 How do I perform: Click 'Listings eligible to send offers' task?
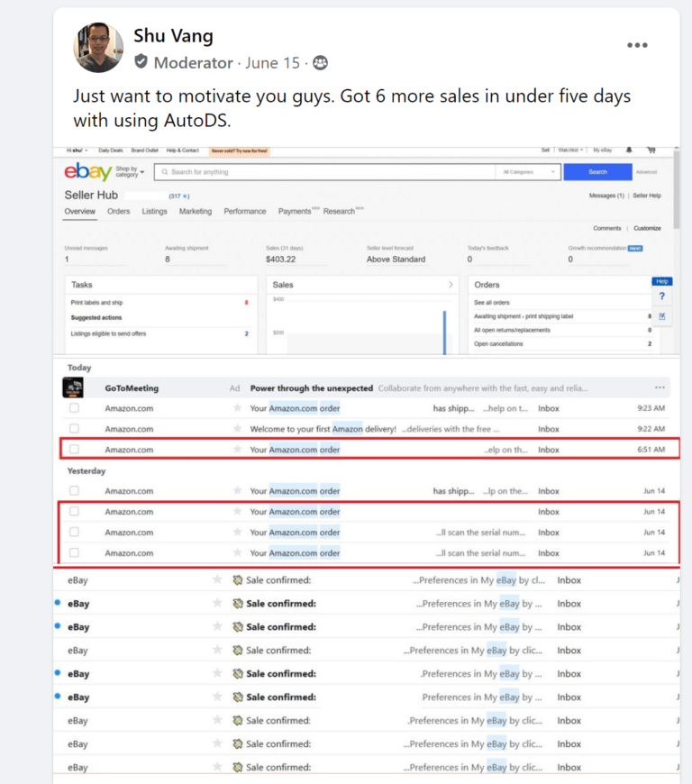tap(108, 333)
